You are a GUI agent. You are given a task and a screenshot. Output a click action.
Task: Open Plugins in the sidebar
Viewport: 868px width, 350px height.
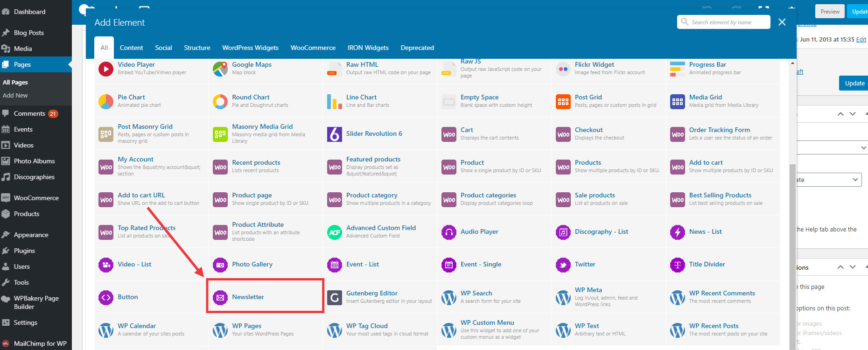(24, 251)
